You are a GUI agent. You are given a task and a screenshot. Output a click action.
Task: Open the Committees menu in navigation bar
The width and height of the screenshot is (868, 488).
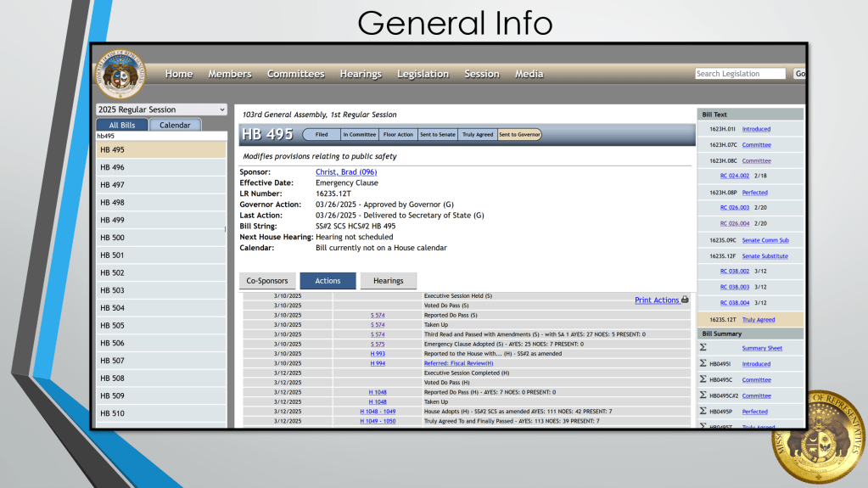tap(295, 74)
